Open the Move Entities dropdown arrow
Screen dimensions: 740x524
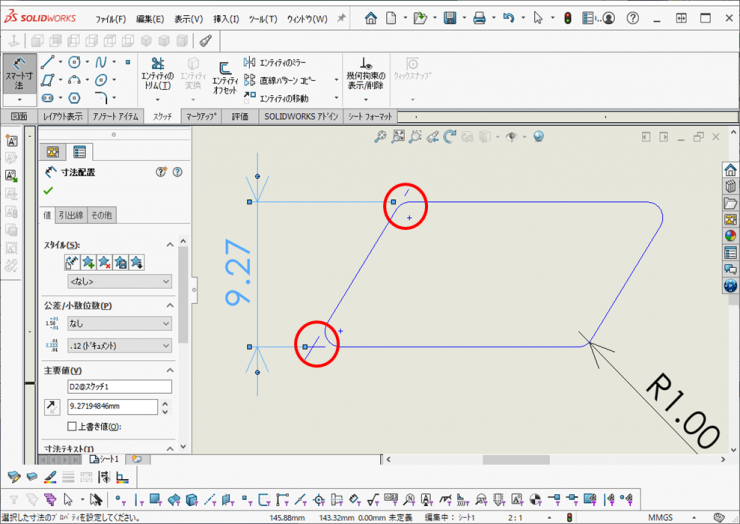click(x=336, y=98)
